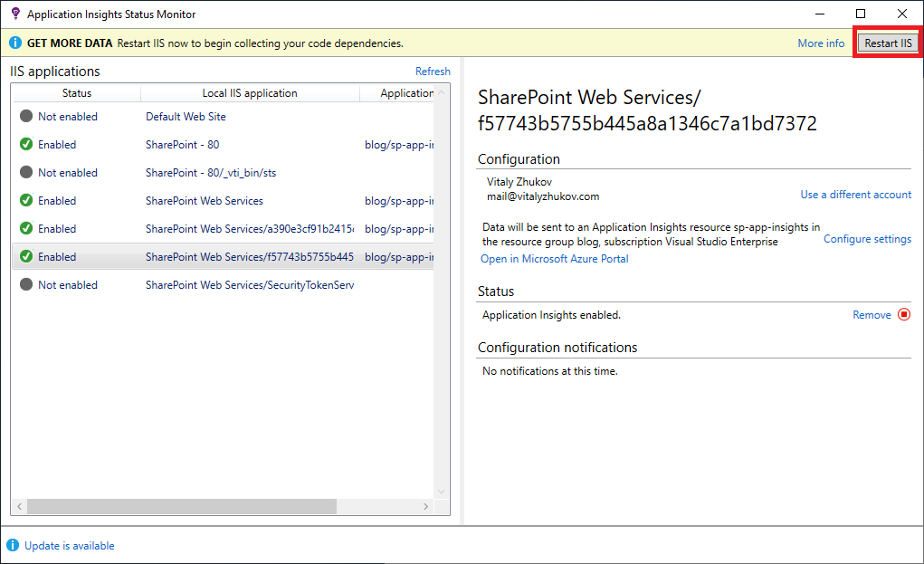924x564 pixels.
Task: Minimize the Status Monitor window
Action: pos(819,14)
